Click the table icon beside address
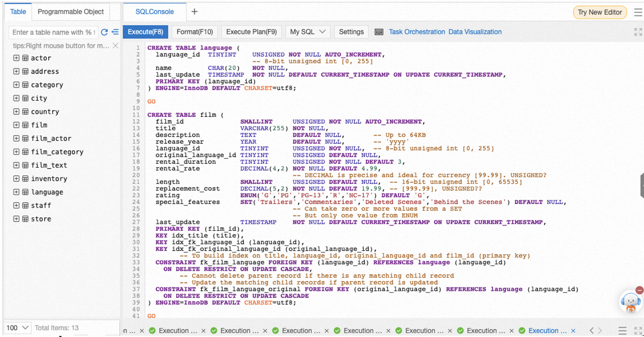The height and width of the screenshot is (337, 644). click(25, 71)
